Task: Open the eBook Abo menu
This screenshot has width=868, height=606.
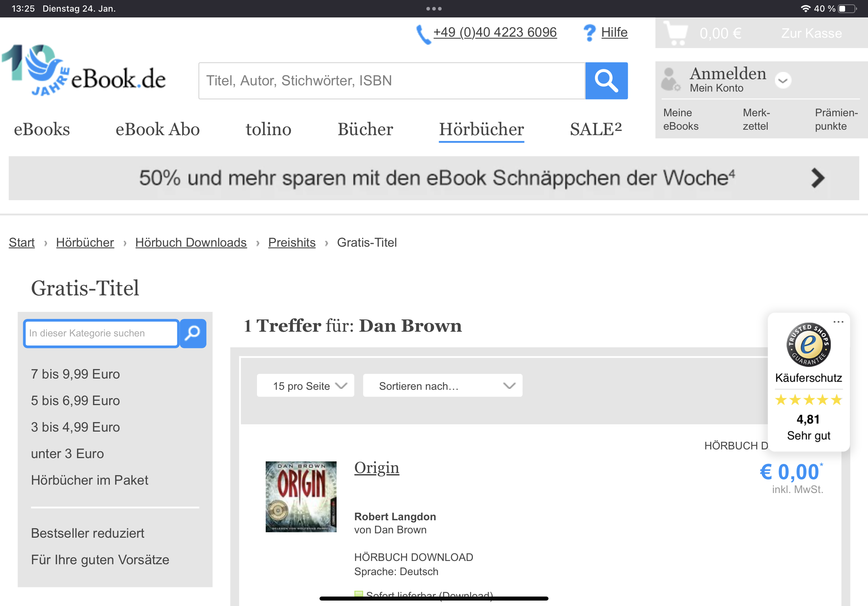Action: coord(158,129)
